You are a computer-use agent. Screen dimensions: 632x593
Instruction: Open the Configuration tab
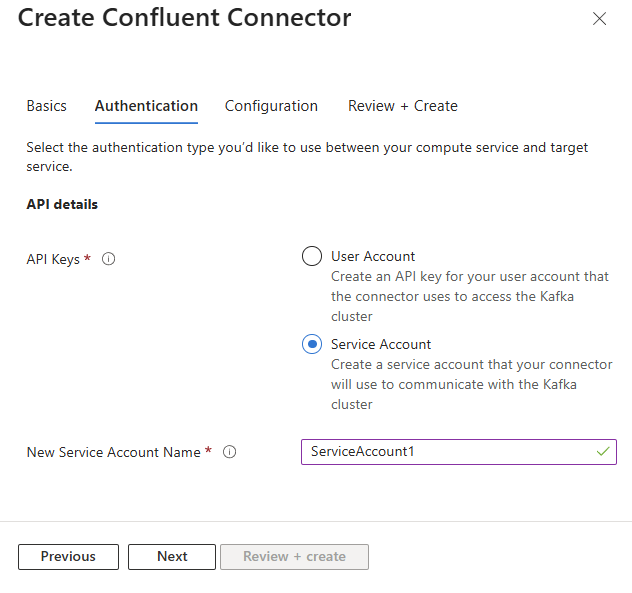point(271,106)
